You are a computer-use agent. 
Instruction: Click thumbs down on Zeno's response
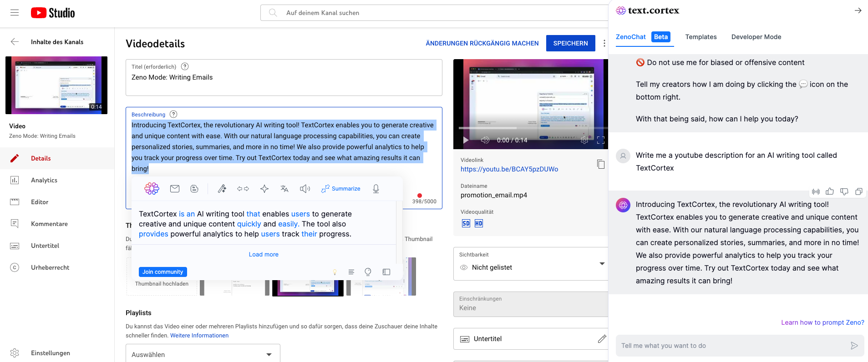pos(844,191)
